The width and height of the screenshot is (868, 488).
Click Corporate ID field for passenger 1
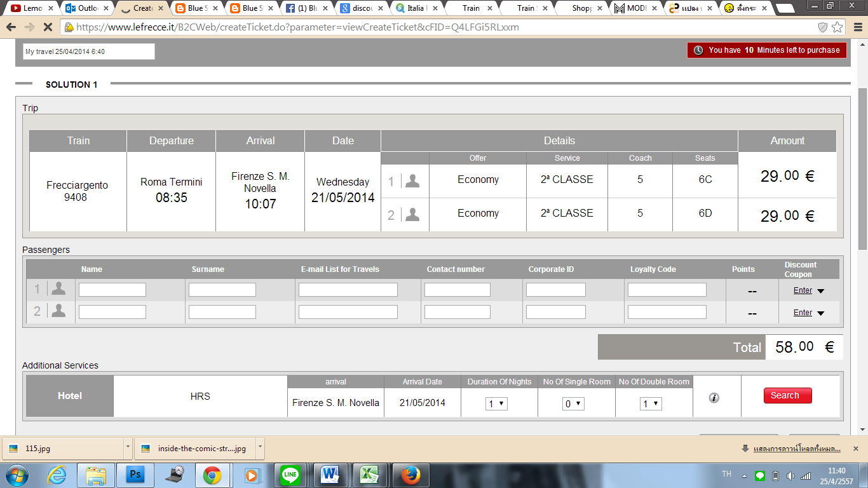pyautogui.click(x=556, y=290)
